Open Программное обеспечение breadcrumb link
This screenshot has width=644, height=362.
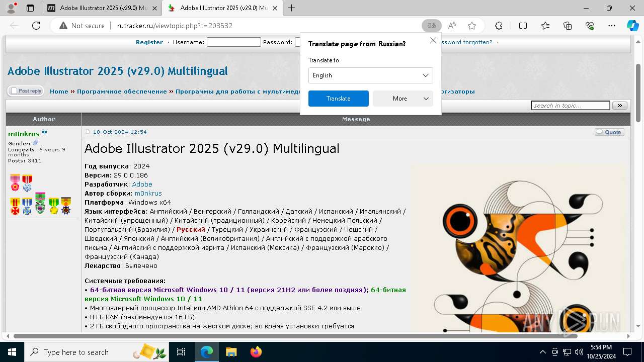(x=122, y=92)
